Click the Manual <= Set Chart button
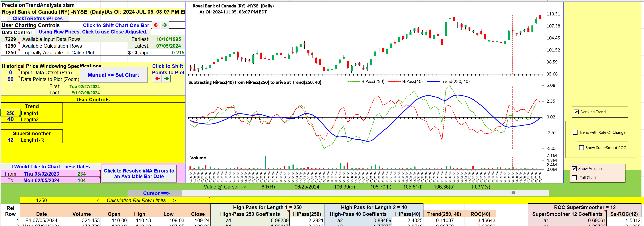The width and height of the screenshot is (644, 226). coord(113,75)
